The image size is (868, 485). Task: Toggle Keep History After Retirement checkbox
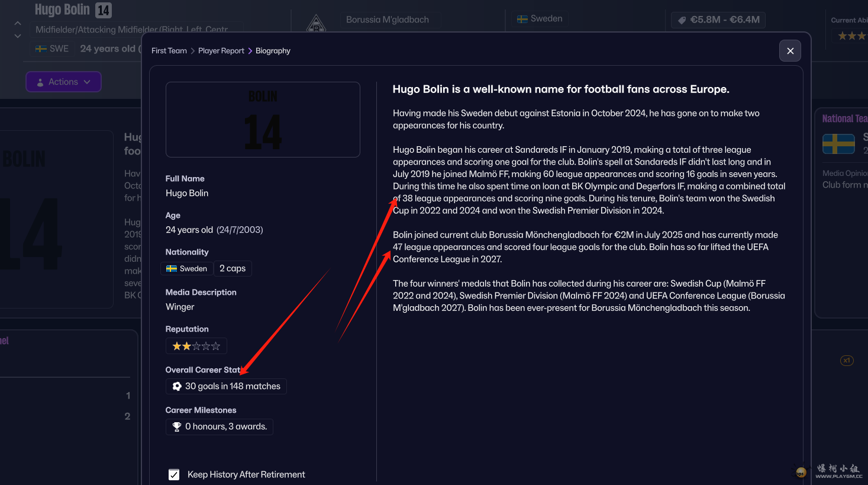pos(174,474)
